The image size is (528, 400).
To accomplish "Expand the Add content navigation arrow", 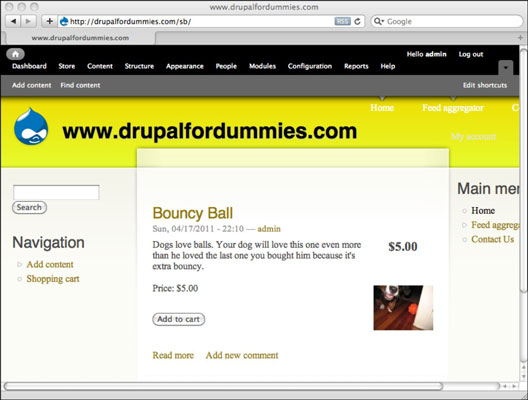I will [20, 265].
